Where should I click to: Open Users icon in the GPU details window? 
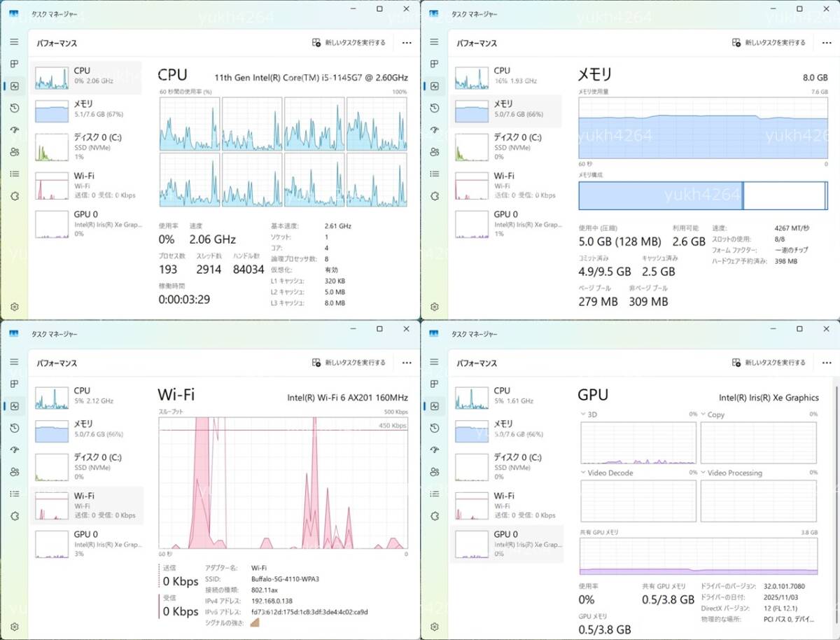[x=435, y=472]
